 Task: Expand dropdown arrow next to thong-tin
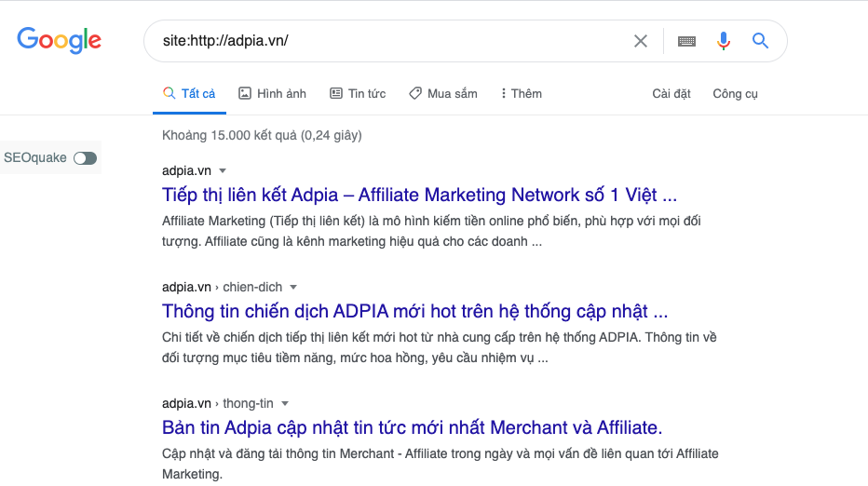coord(285,403)
